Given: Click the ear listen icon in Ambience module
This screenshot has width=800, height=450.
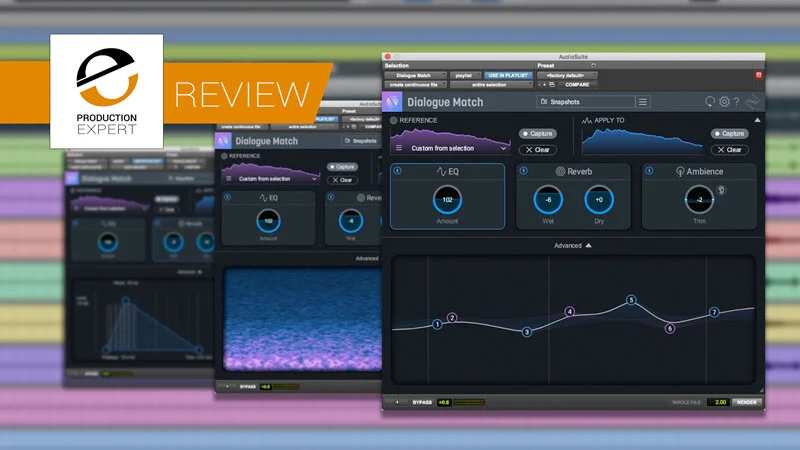Looking at the screenshot, I should coord(721,190).
